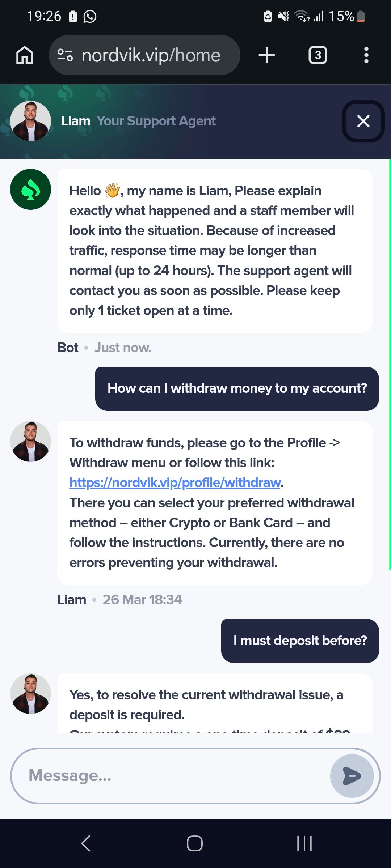
Task: Tap the "I must deposit before?" message bubble
Action: pos(300,641)
